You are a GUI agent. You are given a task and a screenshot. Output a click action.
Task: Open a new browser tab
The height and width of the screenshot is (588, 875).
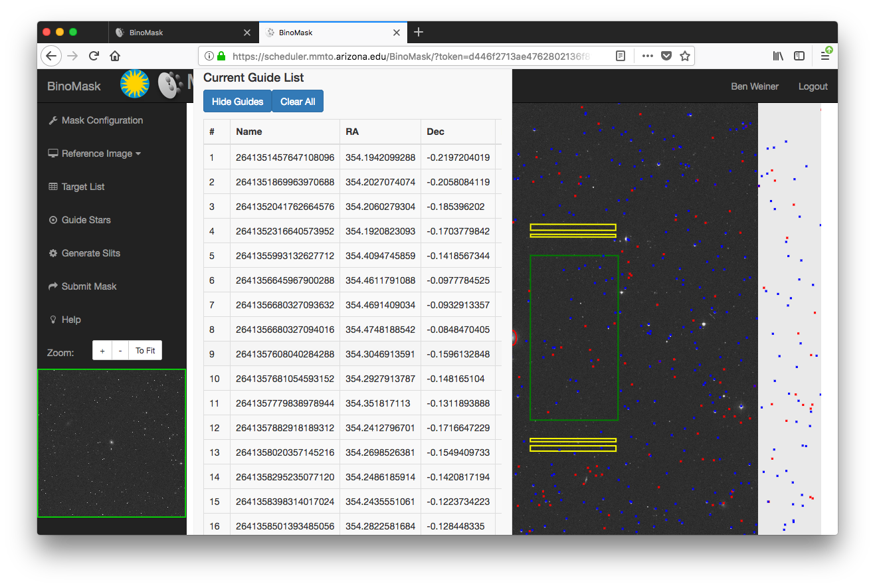pyautogui.click(x=418, y=32)
